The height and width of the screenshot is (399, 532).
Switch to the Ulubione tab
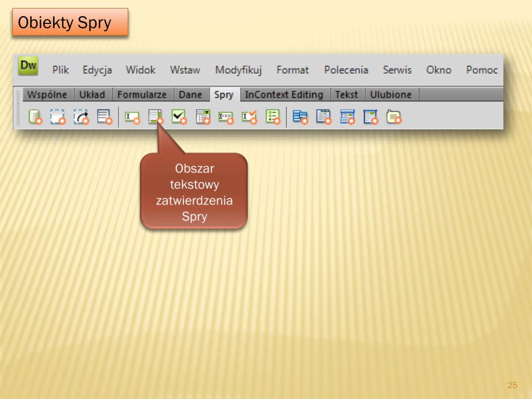click(391, 95)
